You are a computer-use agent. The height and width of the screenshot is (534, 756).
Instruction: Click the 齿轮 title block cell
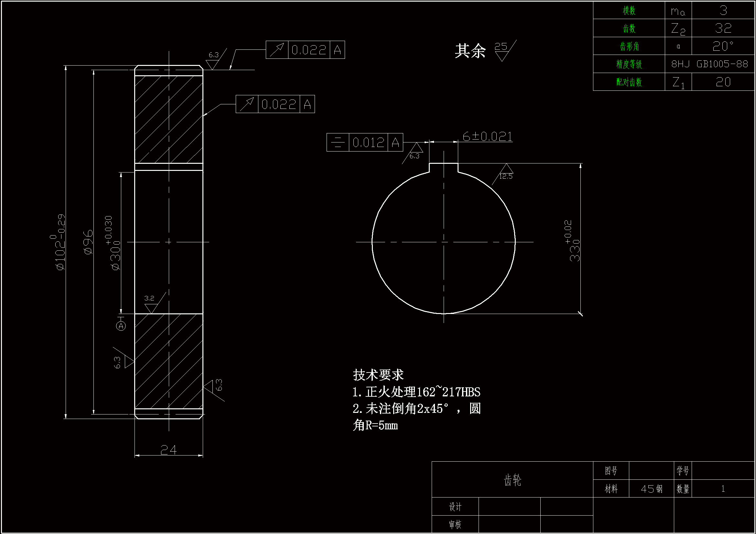coord(512,480)
